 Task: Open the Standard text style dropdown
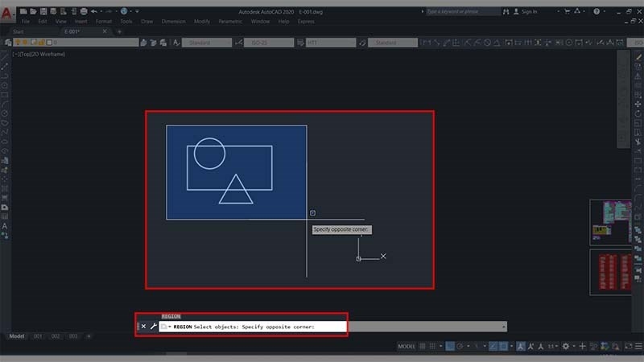coord(207,43)
